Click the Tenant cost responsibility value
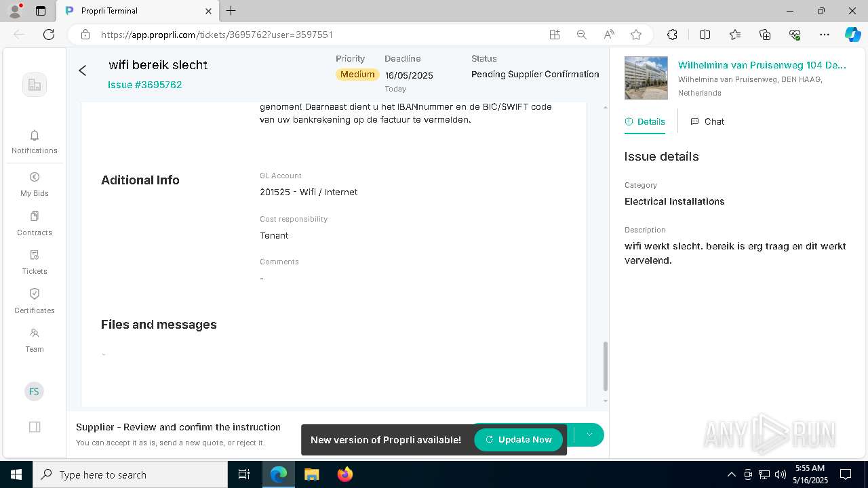The image size is (868, 488). tap(274, 236)
